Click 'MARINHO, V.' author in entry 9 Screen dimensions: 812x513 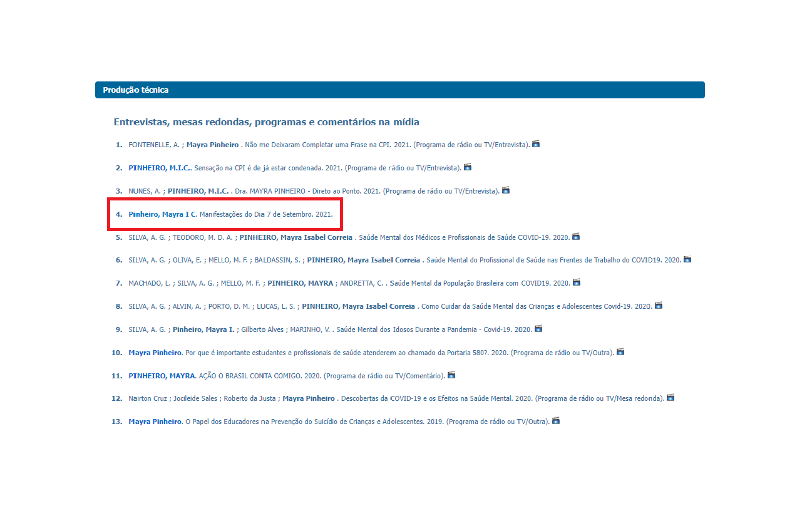click(309, 329)
